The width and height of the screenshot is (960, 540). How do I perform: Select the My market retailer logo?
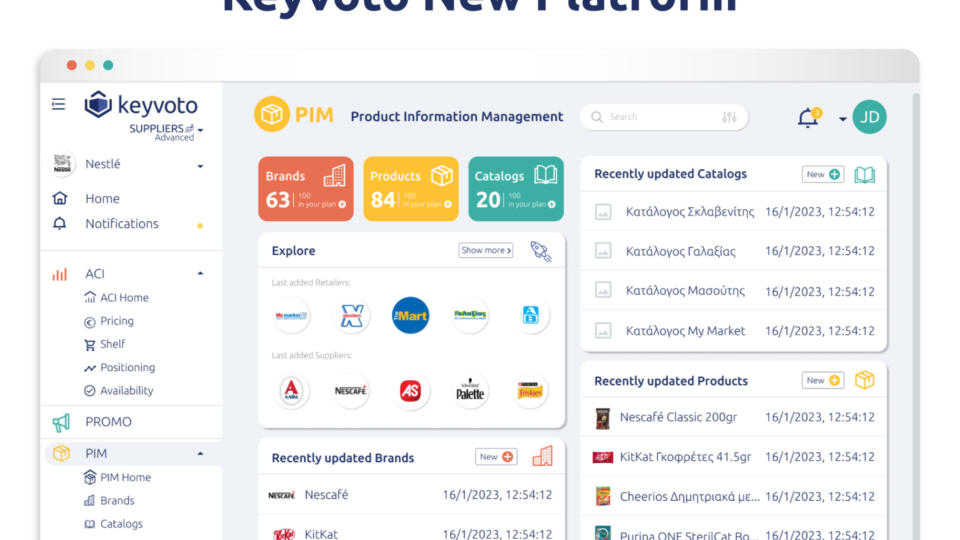[291, 315]
